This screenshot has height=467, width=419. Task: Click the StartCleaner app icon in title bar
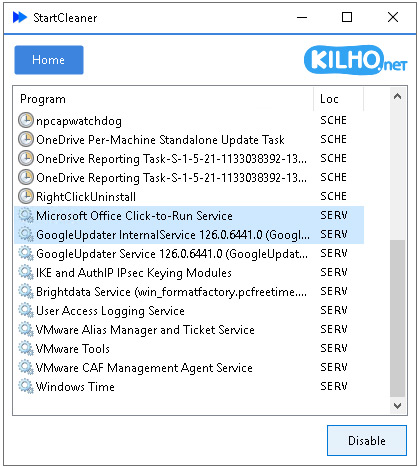coord(20,17)
